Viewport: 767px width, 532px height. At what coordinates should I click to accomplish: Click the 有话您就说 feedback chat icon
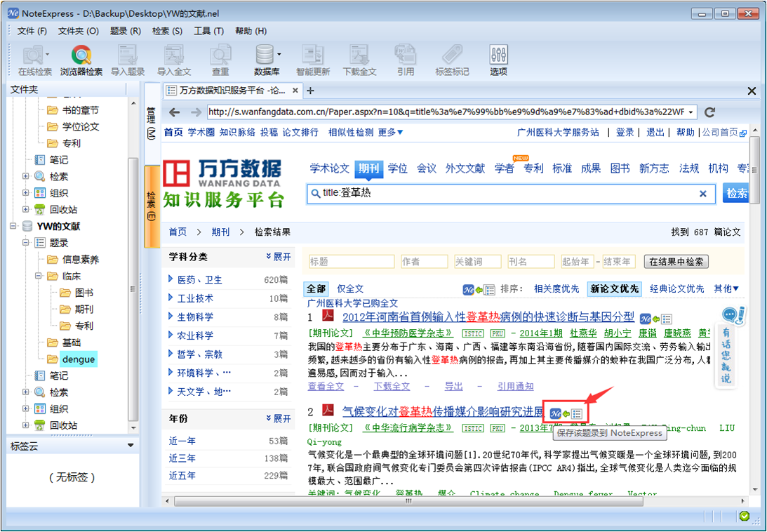[733, 314]
